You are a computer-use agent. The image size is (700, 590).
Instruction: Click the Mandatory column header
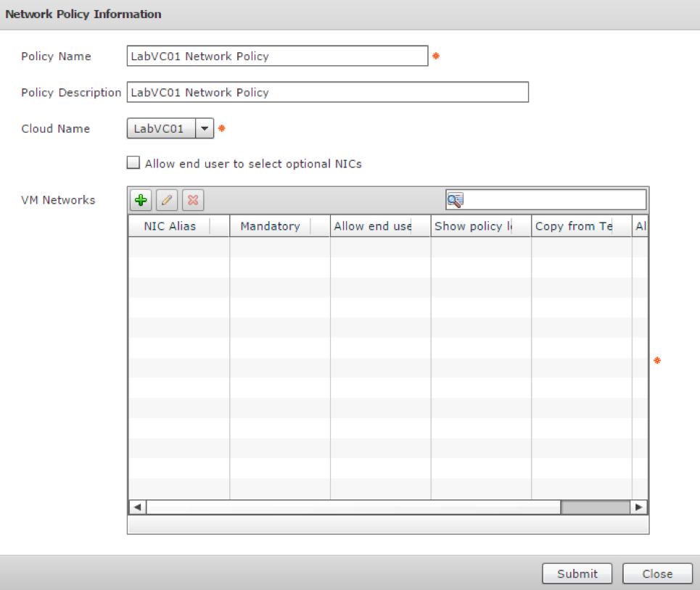point(270,226)
